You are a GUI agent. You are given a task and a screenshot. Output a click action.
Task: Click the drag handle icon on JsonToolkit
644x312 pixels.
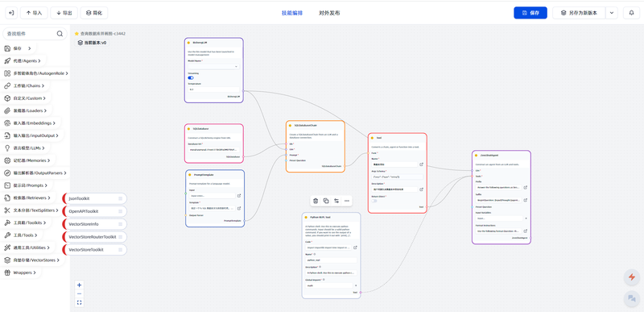point(120,198)
